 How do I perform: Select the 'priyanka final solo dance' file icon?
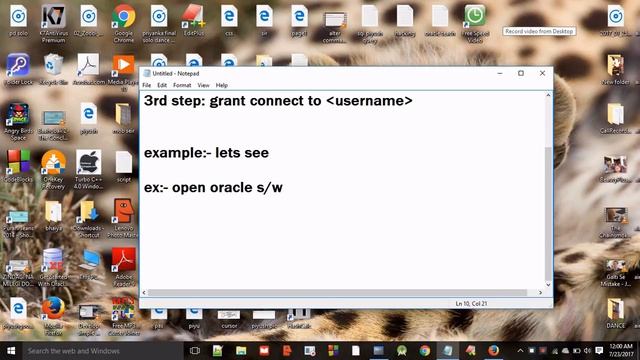(x=159, y=23)
